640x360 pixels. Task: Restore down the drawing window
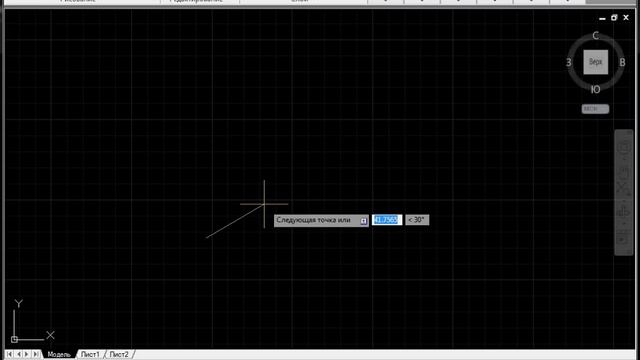click(x=614, y=18)
